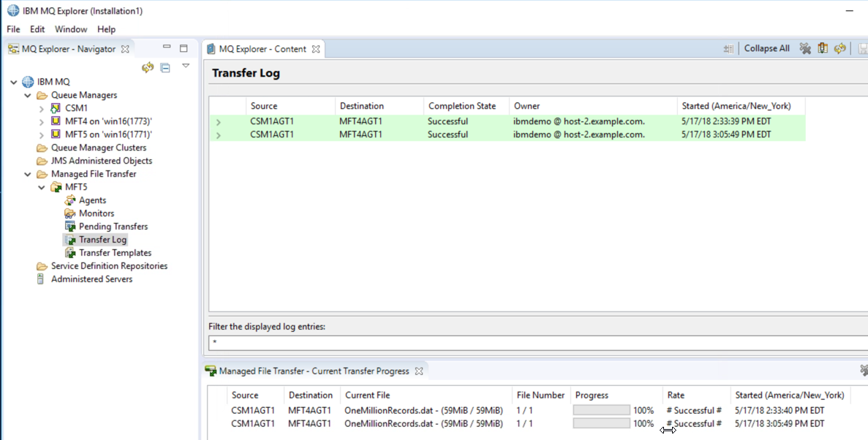This screenshot has width=868, height=440.
Task: Click the Navigator refresh icon
Action: [x=147, y=67]
